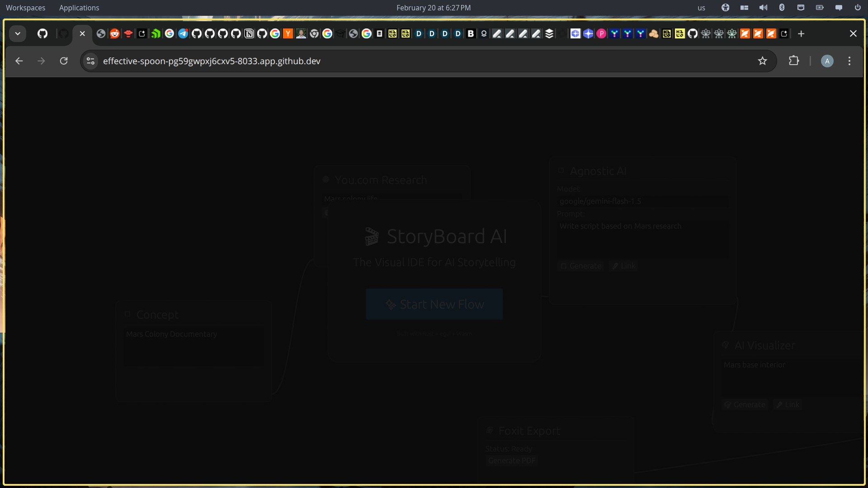Viewport: 868px width, 488px height.
Task: Click the bookmark star icon
Action: (x=763, y=61)
